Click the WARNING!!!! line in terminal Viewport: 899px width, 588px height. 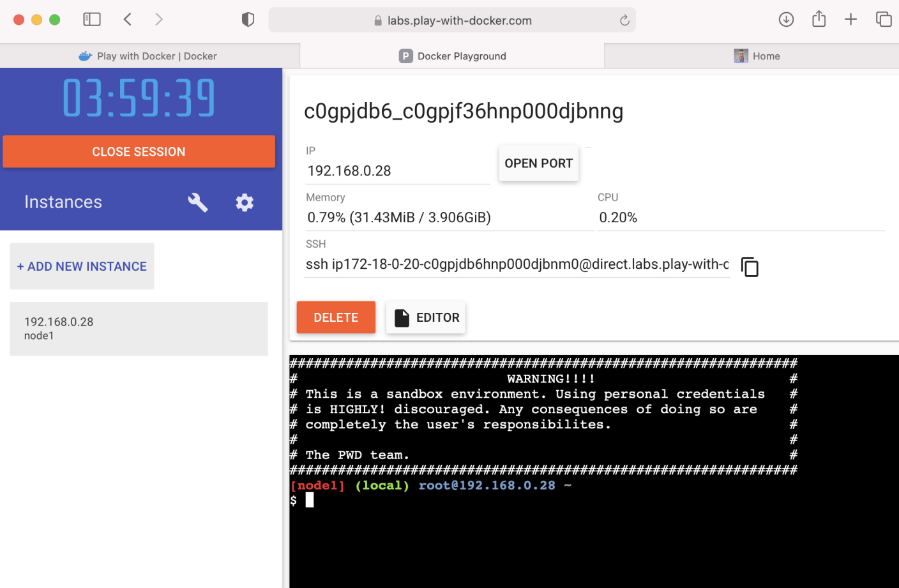pos(551,379)
